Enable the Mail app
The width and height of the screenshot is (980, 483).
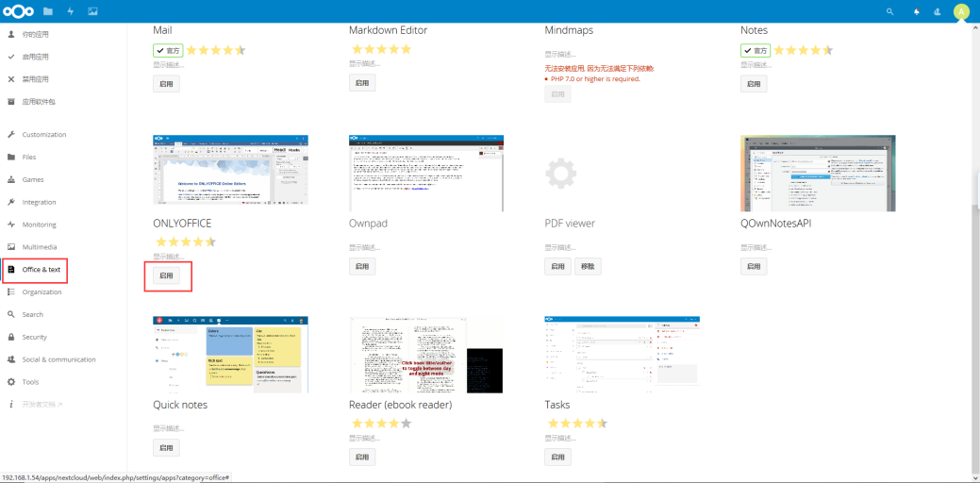point(166,84)
